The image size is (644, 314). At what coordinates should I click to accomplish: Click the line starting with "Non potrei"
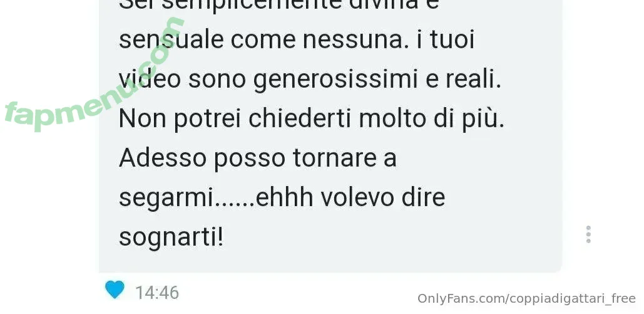pos(311,119)
